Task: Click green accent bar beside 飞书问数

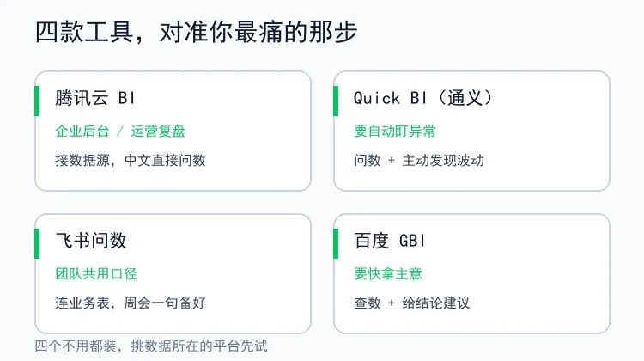Action: [37, 243]
